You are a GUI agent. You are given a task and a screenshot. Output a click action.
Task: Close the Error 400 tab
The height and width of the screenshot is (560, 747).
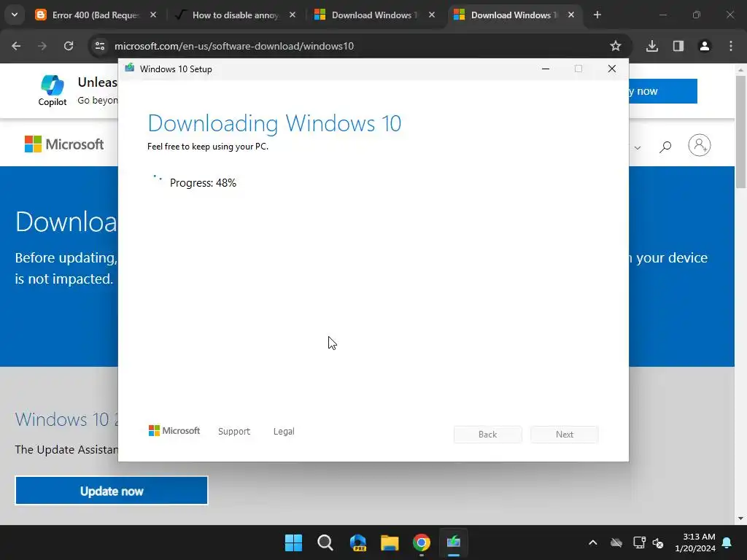point(153,15)
